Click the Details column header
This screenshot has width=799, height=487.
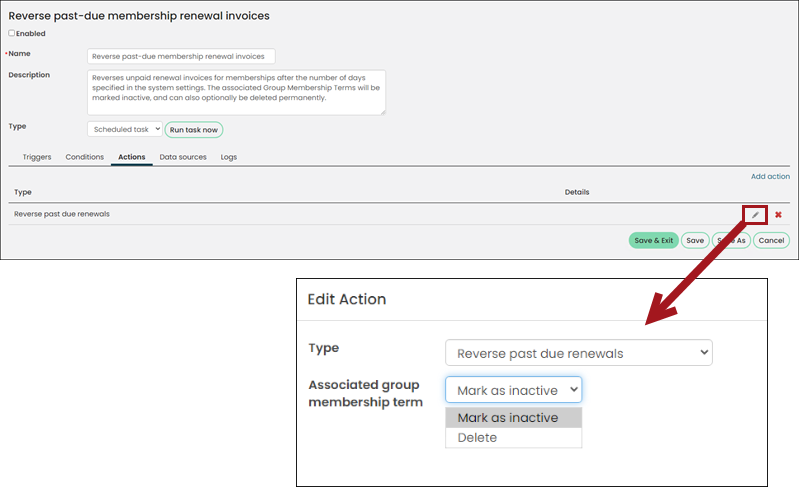(x=577, y=192)
